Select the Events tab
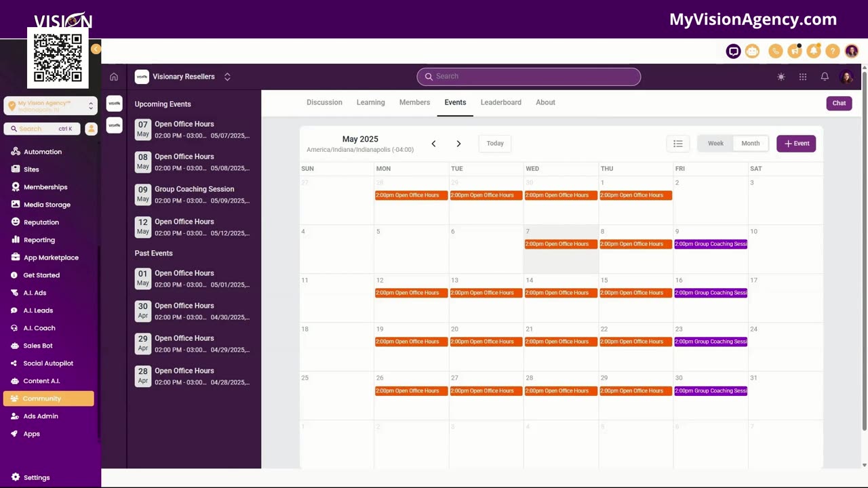This screenshot has width=868, height=488. [455, 102]
